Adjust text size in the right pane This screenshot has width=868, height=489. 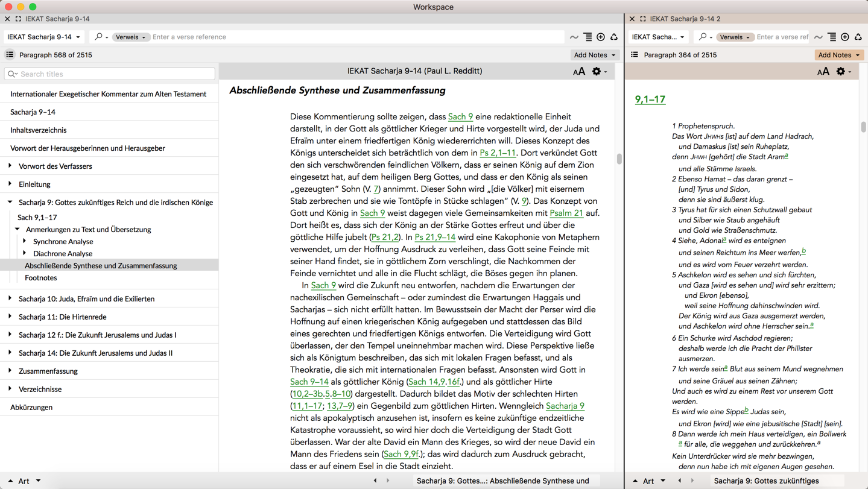823,72
